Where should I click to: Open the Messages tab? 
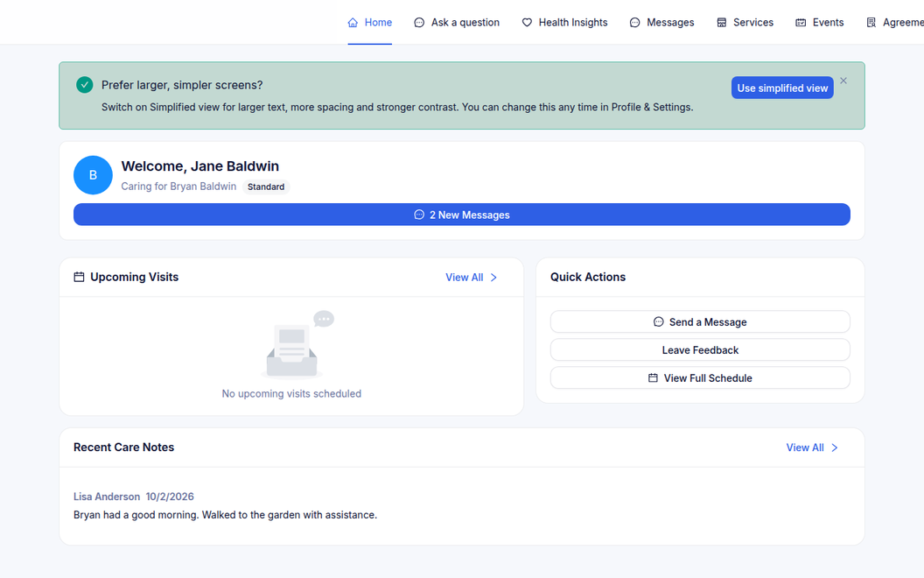click(x=661, y=23)
